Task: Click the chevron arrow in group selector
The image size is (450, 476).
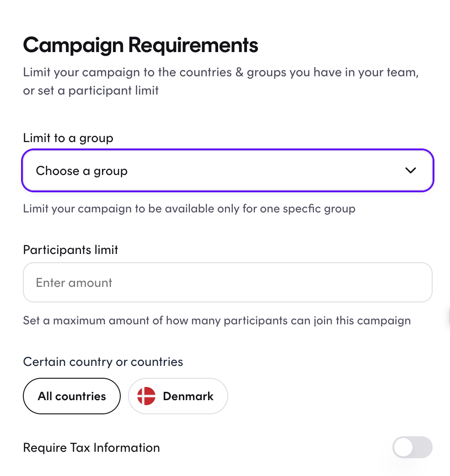Action: coord(411,170)
